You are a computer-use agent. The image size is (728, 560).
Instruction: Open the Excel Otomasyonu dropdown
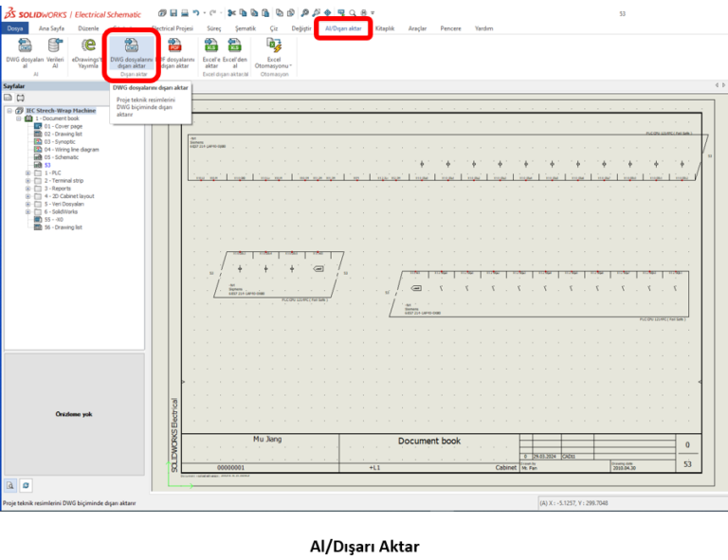tap(275, 55)
